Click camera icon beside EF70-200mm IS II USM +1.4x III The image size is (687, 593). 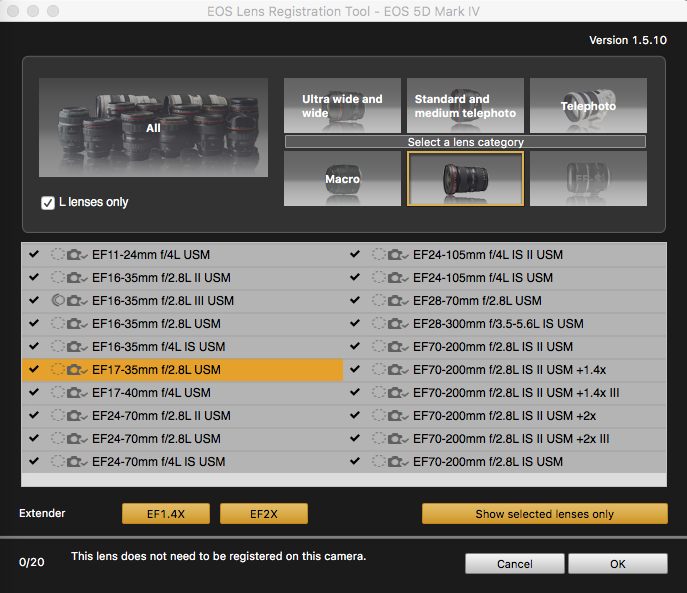[398, 393]
